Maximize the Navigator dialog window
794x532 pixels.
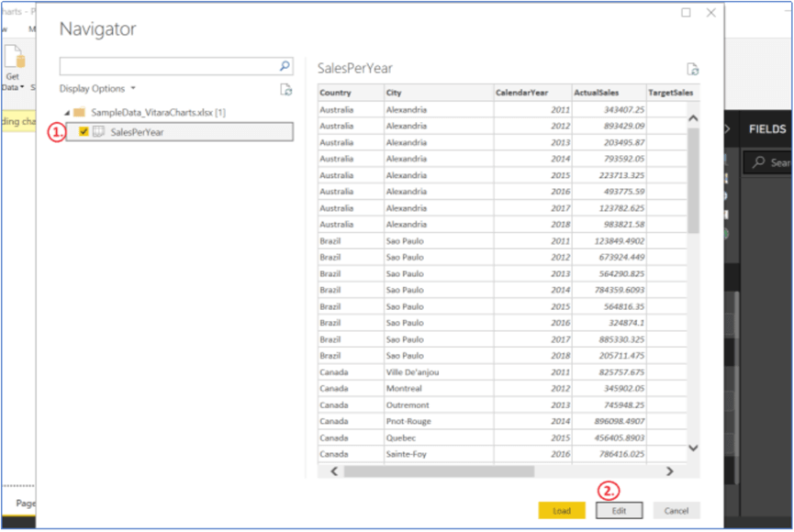click(686, 13)
